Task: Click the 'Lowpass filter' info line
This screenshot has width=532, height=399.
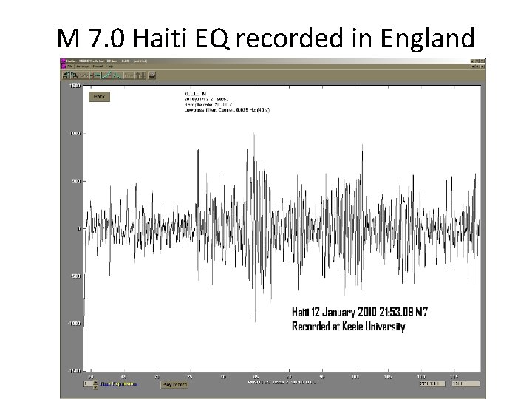Action: [227, 110]
